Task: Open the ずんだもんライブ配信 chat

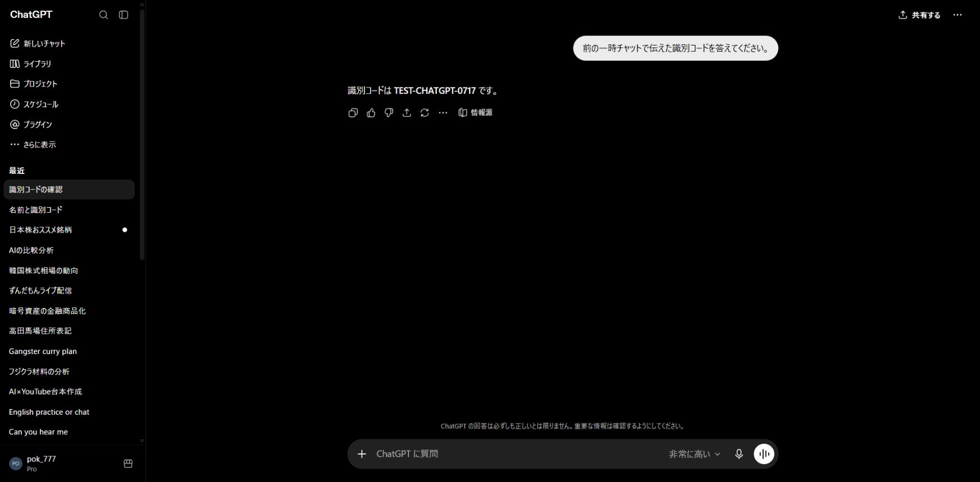Action: coord(69,291)
